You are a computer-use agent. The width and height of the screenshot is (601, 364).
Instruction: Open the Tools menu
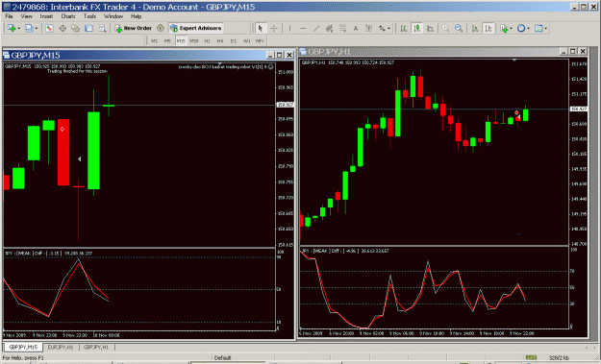pos(89,16)
